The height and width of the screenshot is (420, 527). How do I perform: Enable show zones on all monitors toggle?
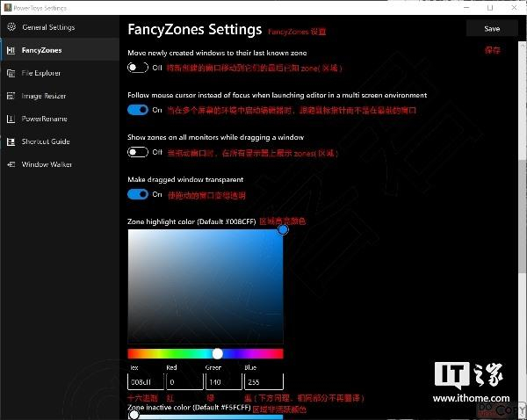pos(138,152)
